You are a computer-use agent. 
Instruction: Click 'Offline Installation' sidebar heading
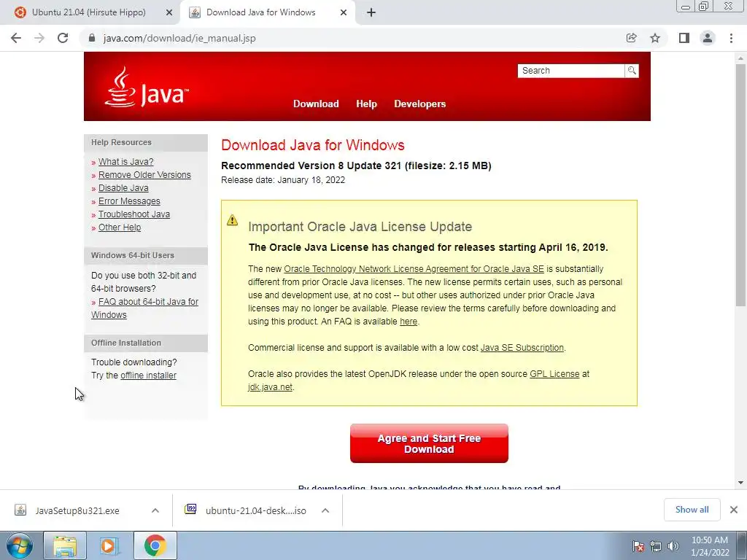coord(125,343)
